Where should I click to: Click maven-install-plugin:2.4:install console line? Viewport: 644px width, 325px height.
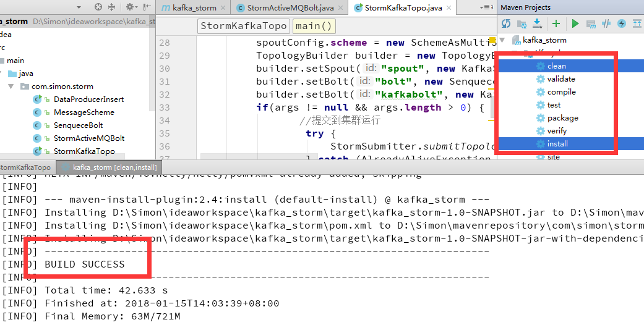(x=267, y=200)
